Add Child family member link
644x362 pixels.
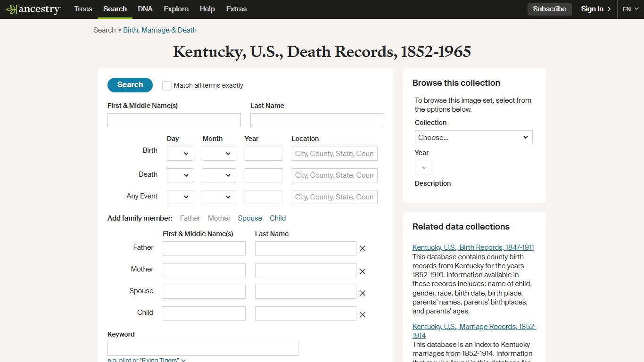tap(278, 218)
